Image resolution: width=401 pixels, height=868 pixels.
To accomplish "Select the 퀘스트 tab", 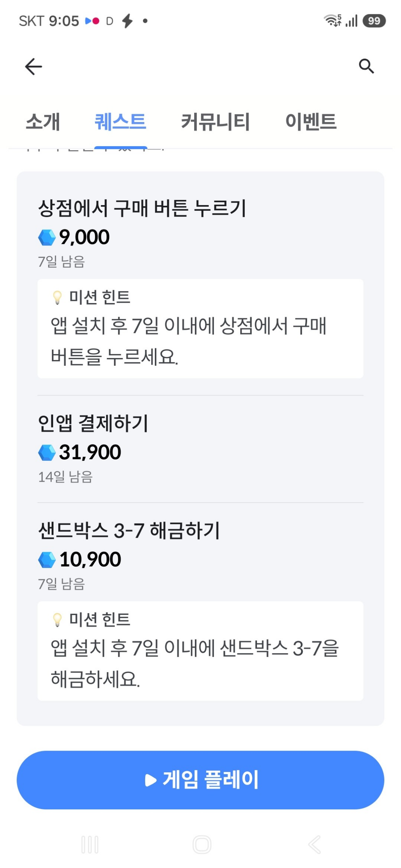I will (x=120, y=122).
